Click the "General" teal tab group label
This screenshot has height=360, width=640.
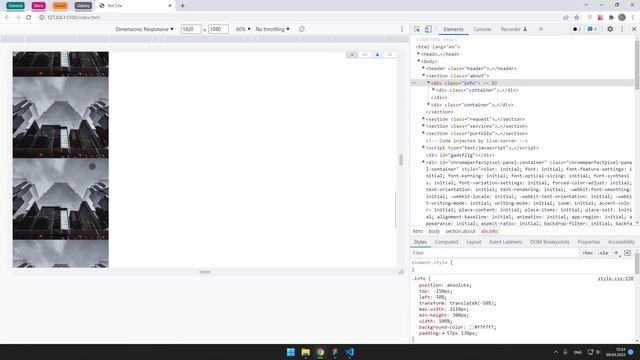click(16, 6)
